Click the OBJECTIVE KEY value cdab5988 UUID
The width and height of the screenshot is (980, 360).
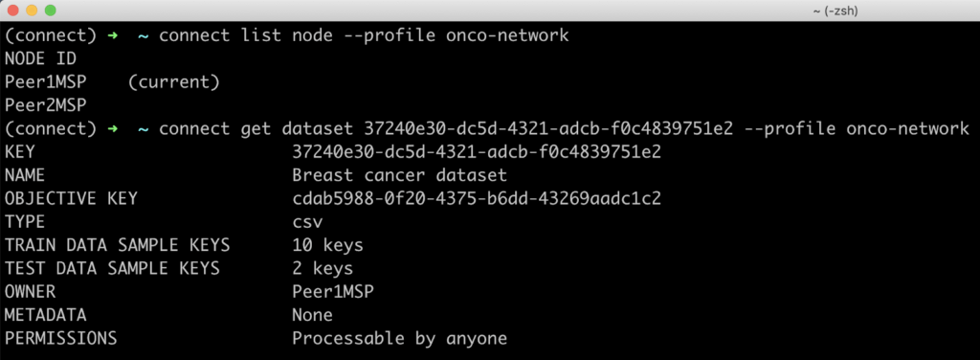pyautogui.click(x=477, y=199)
